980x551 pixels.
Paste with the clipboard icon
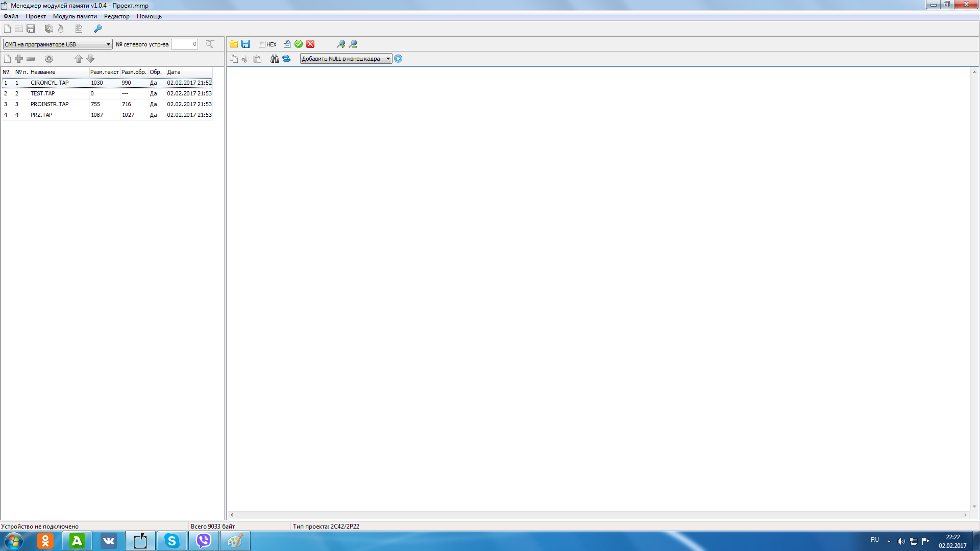(257, 59)
